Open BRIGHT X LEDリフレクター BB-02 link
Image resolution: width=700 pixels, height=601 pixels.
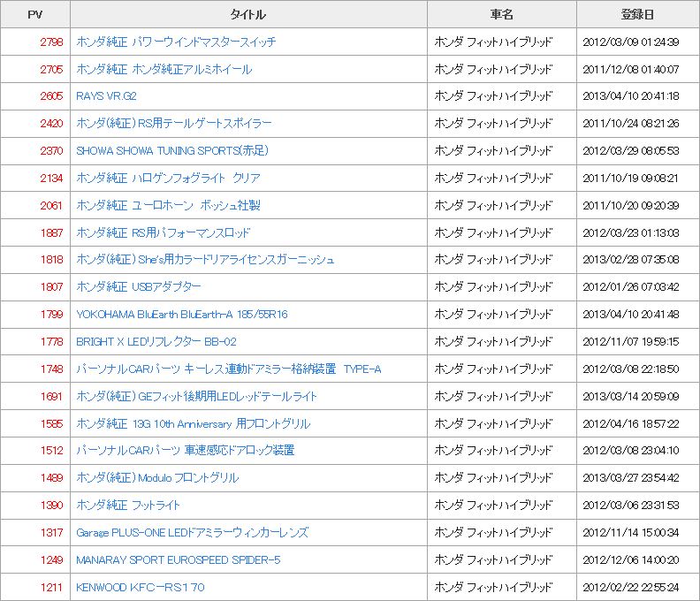(156, 341)
